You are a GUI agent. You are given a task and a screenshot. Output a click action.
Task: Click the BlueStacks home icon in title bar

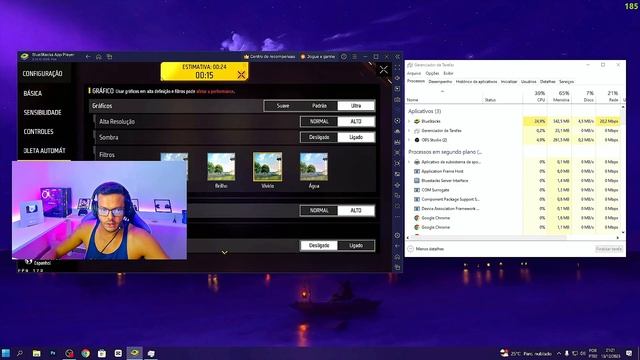click(98, 57)
